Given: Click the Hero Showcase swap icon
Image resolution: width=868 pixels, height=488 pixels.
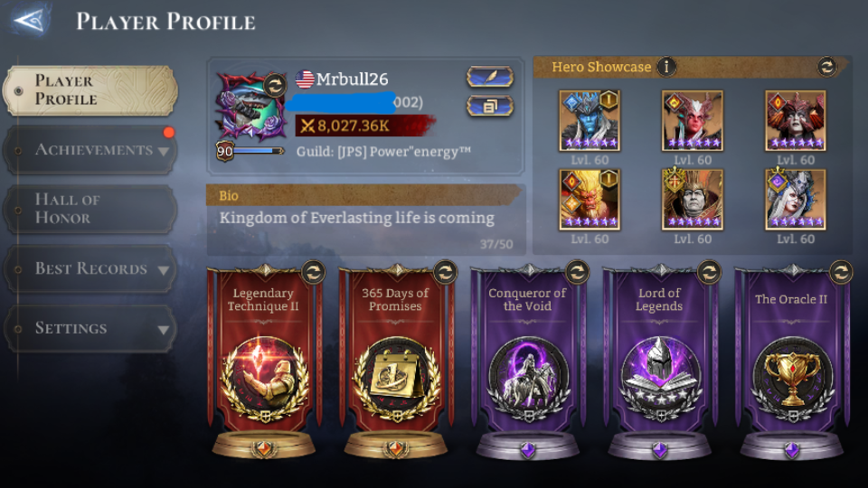Looking at the screenshot, I should coord(827,67).
